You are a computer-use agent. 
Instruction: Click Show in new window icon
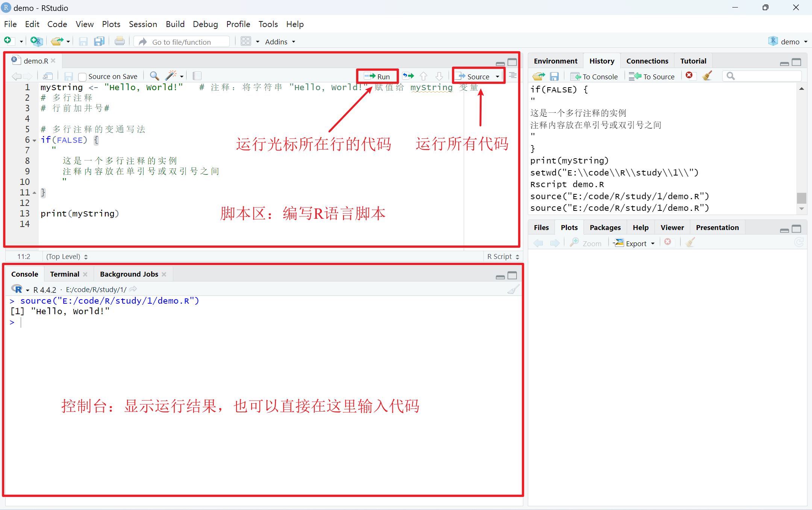click(x=47, y=76)
